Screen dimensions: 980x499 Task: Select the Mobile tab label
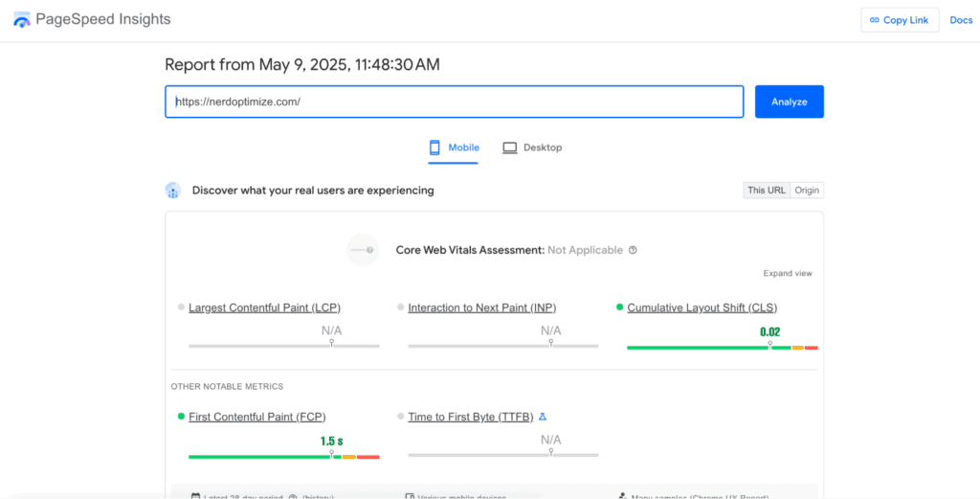click(464, 147)
